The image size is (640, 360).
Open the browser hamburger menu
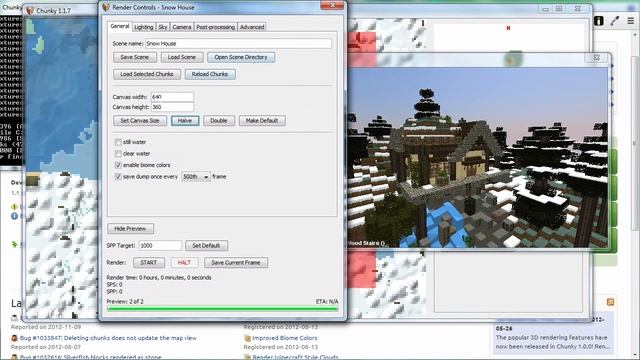click(x=631, y=21)
